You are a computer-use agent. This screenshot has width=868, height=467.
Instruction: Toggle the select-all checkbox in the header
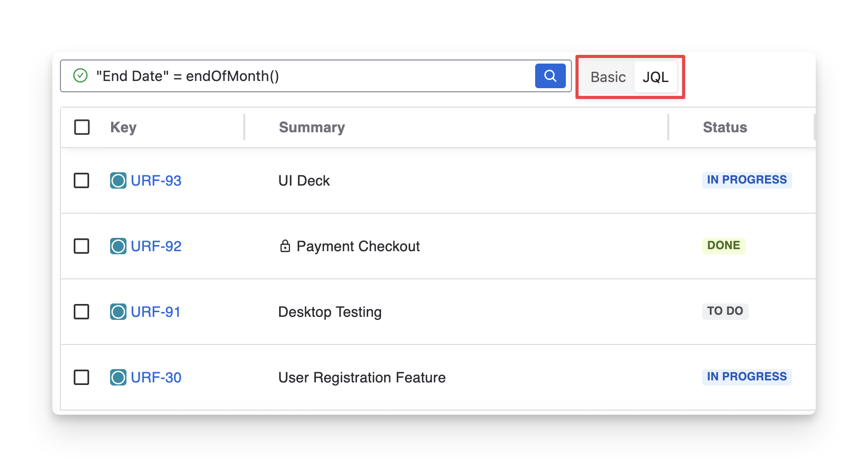point(82,127)
